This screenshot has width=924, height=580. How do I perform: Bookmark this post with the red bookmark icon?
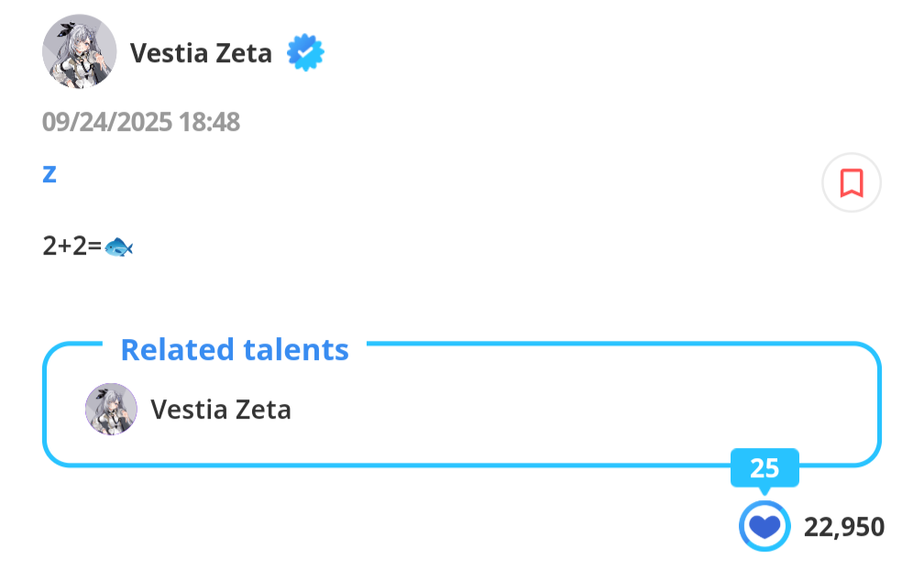coord(852,182)
